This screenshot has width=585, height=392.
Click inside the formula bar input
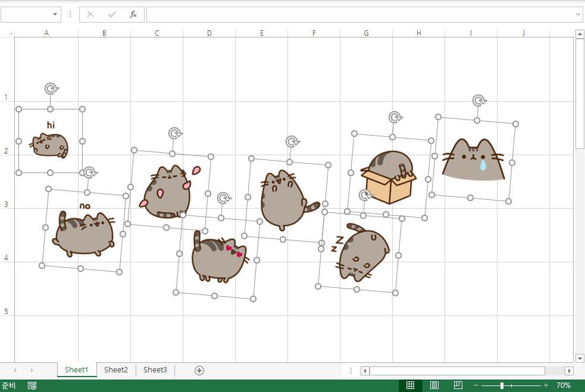coord(360,14)
